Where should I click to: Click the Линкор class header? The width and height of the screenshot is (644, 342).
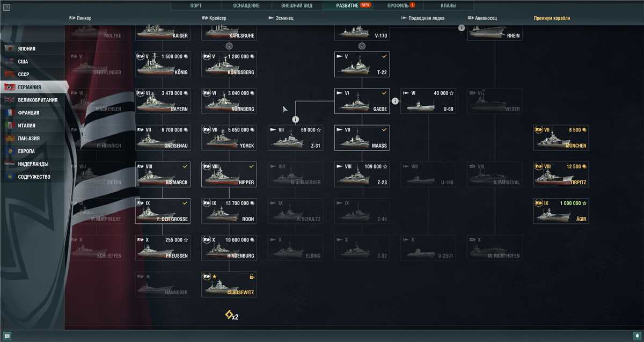pyautogui.click(x=80, y=18)
